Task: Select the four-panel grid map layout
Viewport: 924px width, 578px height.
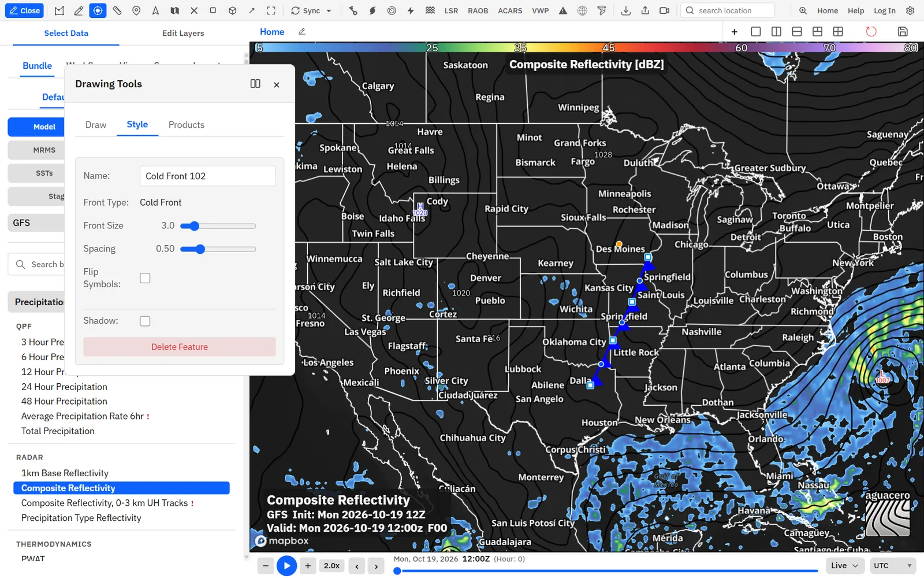Action: [x=838, y=32]
